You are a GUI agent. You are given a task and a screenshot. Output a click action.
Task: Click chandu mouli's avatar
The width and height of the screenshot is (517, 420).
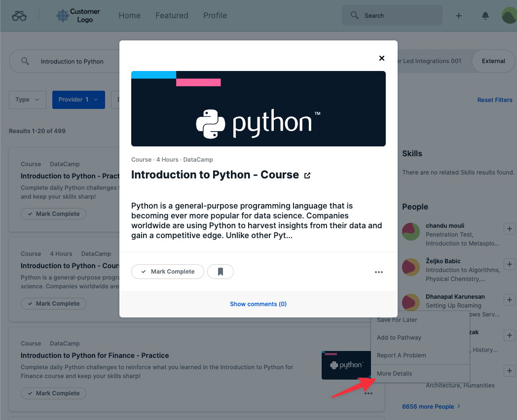[411, 231]
